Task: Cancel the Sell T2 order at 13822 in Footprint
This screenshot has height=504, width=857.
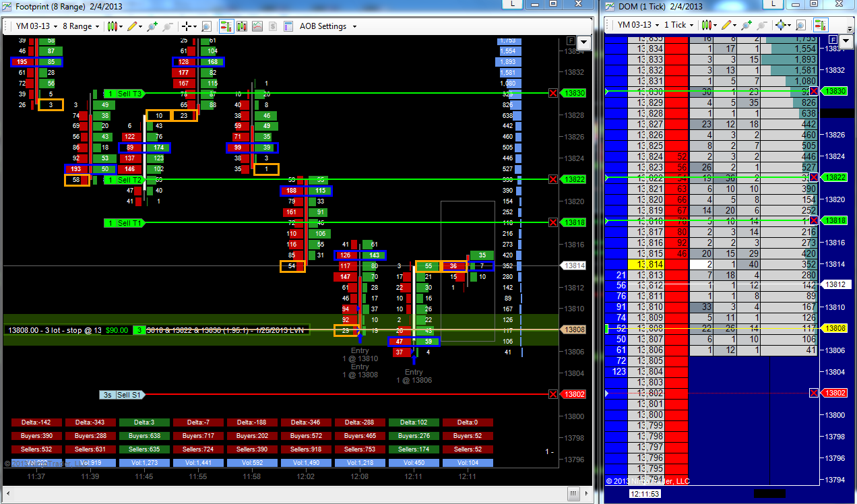Action: [553, 179]
